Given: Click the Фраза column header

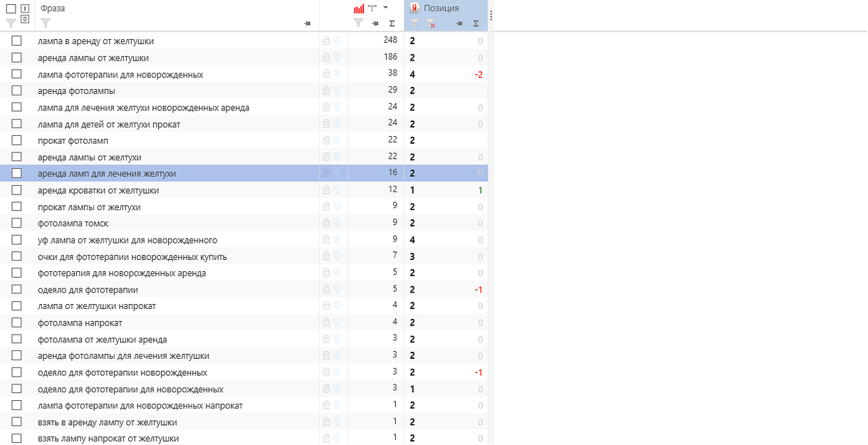Looking at the screenshot, I should [53, 8].
